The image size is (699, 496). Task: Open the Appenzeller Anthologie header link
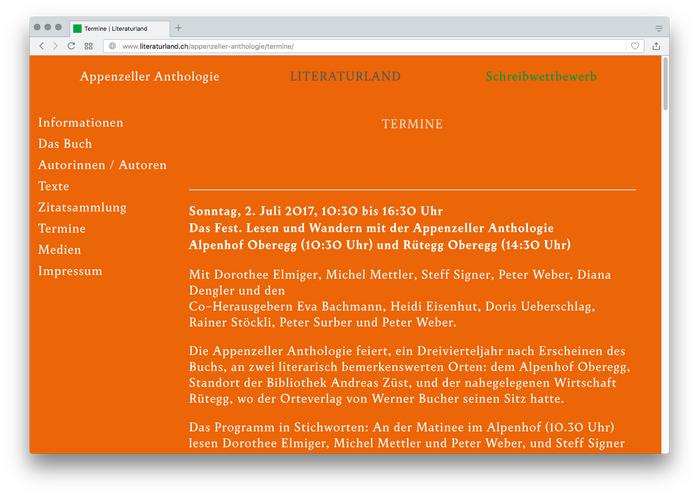(149, 77)
